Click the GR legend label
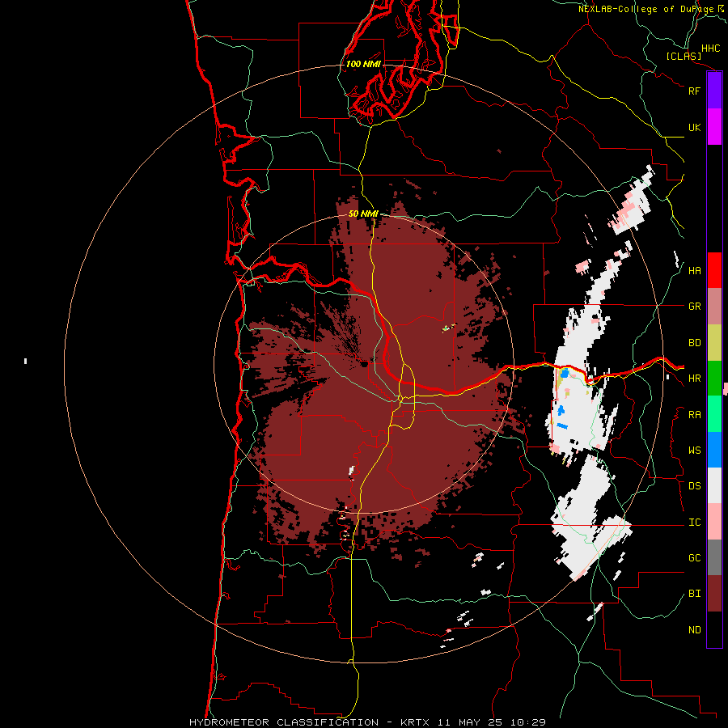The image size is (728, 728). [x=694, y=307]
